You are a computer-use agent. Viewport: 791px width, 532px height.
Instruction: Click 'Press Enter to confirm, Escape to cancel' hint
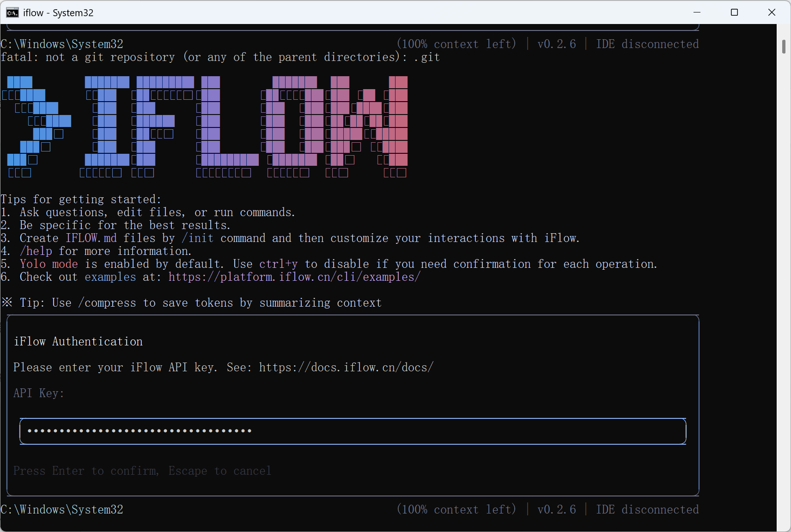click(x=142, y=471)
